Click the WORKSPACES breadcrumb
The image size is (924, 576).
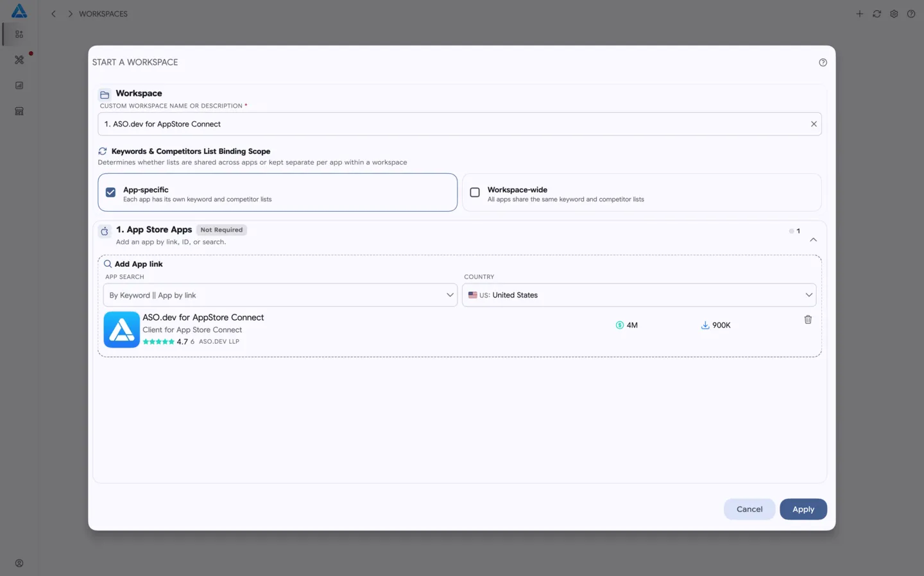[x=103, y=13]
